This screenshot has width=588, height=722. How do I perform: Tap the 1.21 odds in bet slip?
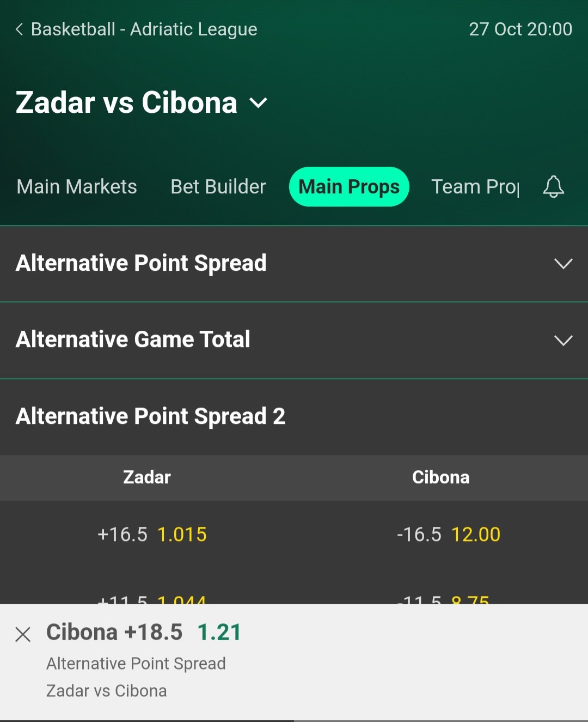pos(219,633)
